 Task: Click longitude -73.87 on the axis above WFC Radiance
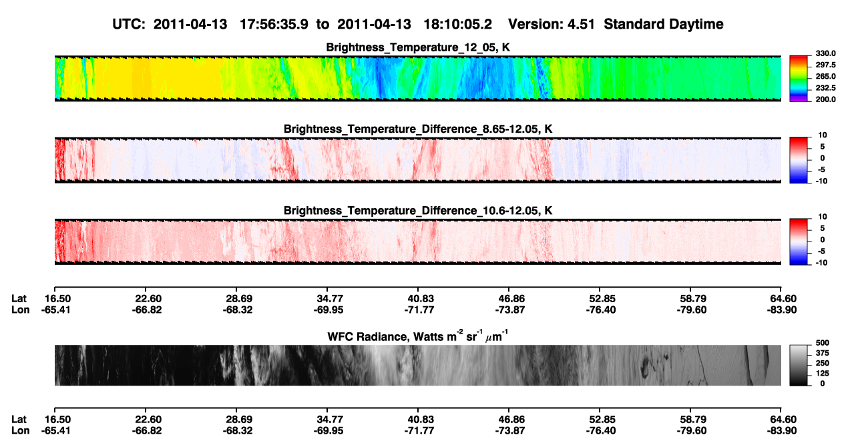pyautogui.click(x=509, y=309)
